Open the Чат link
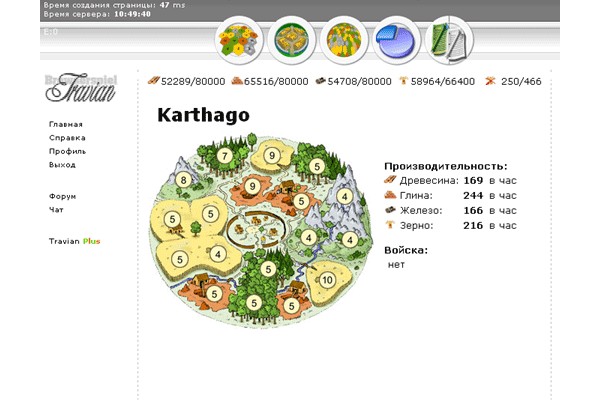The image size is (600, 401). [56, 210]
